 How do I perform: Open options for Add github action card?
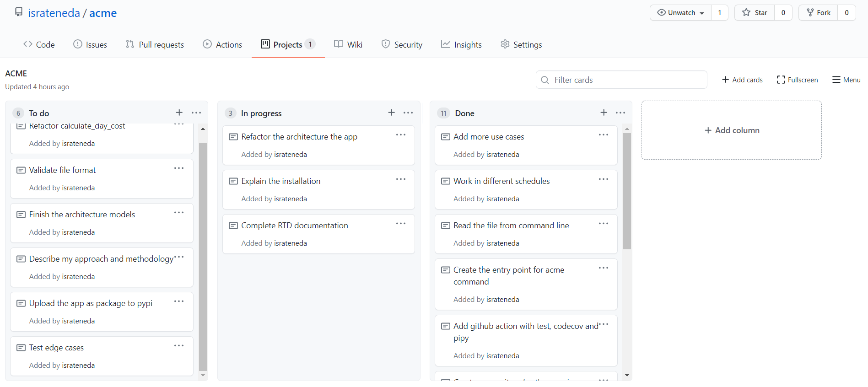pyautogui.click(x=604, y=324)
